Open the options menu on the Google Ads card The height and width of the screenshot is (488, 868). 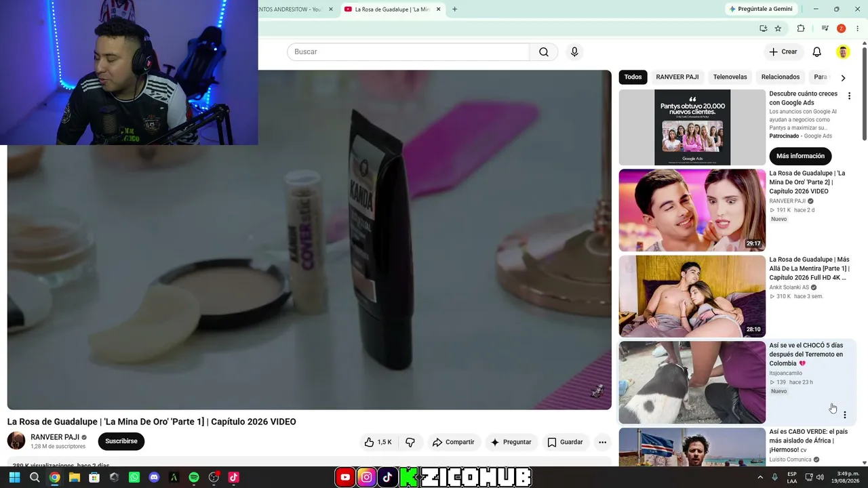(x=849, y=96)
